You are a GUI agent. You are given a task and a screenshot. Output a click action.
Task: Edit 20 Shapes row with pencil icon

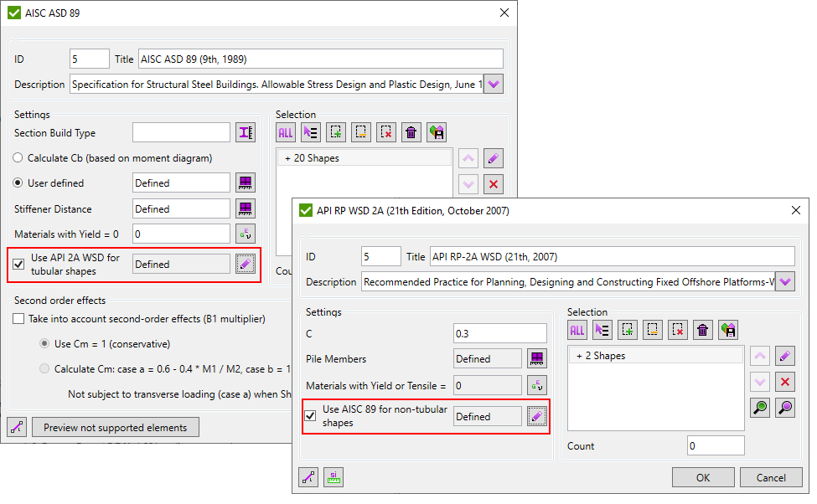tap(494, 158)
